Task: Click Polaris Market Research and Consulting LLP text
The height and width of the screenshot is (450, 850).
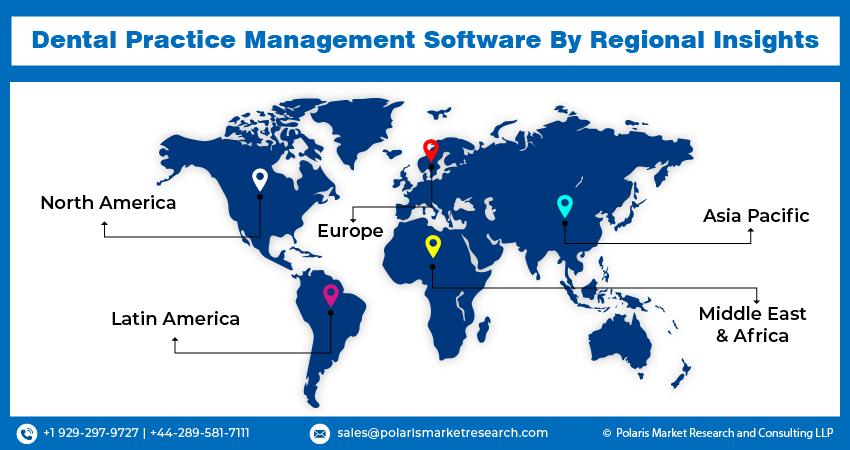Action: 724,433
